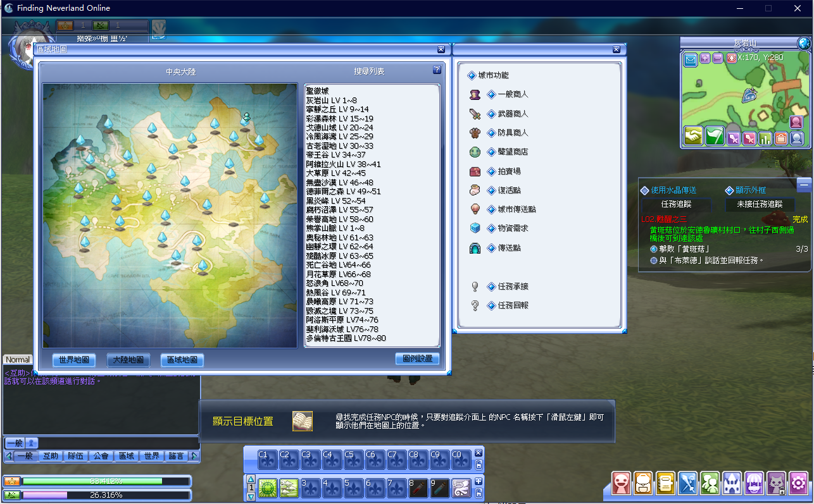
Task: Activate skill in hotbar slot 2
Action: (289, 488)
